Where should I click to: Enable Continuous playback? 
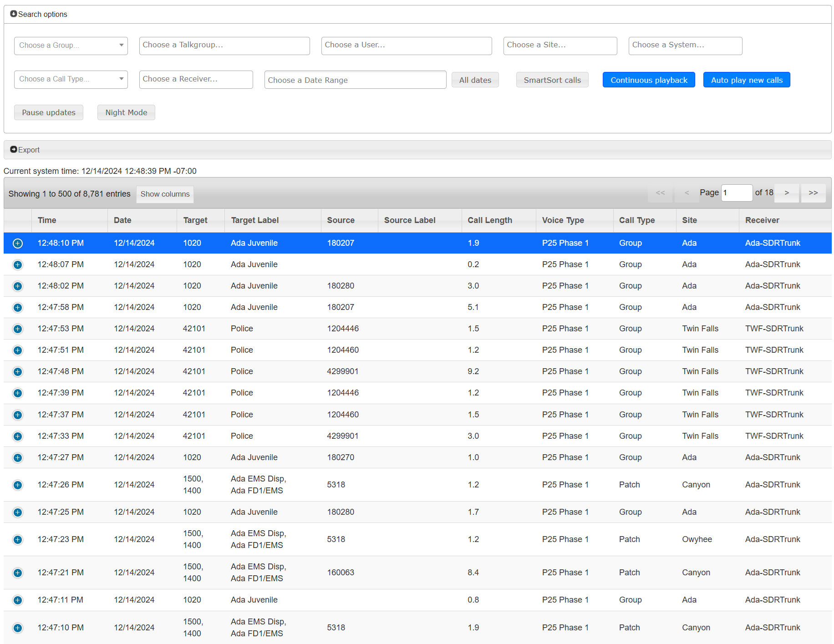click(x=649, y=80)
